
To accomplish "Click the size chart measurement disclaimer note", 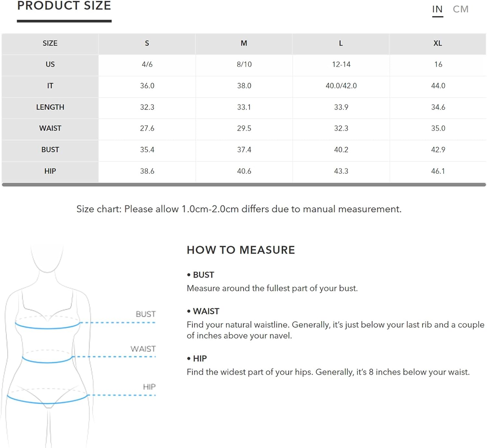I will pos(239,209).
